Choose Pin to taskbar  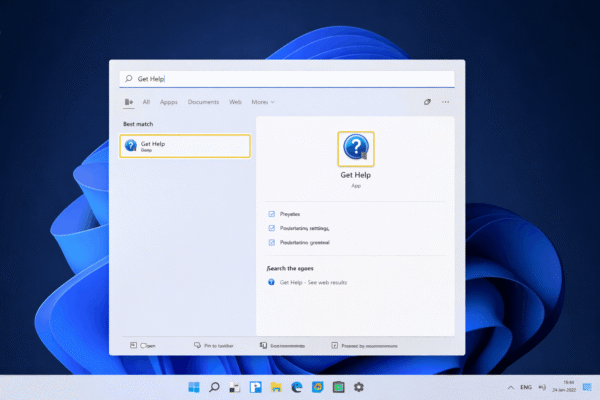click(x=218, y=346)
